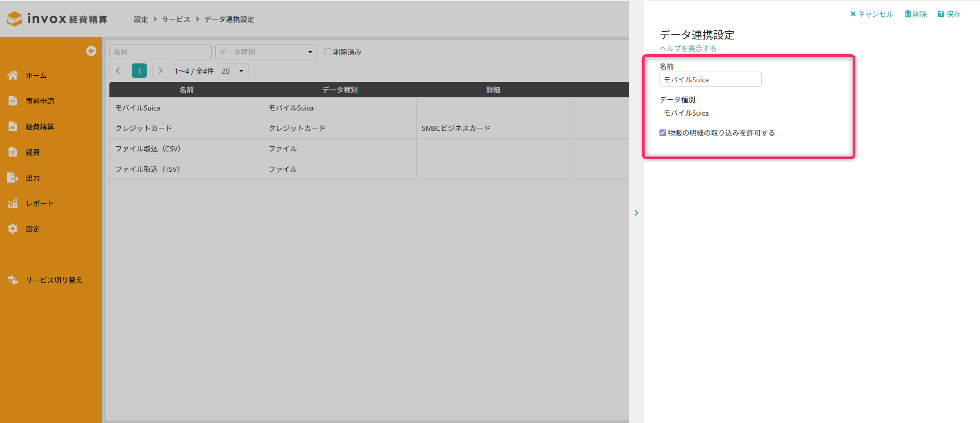Select the 経費 menu item in sidebar
The height and width of the screenshot is (423, 980).
tap(33, 152)
